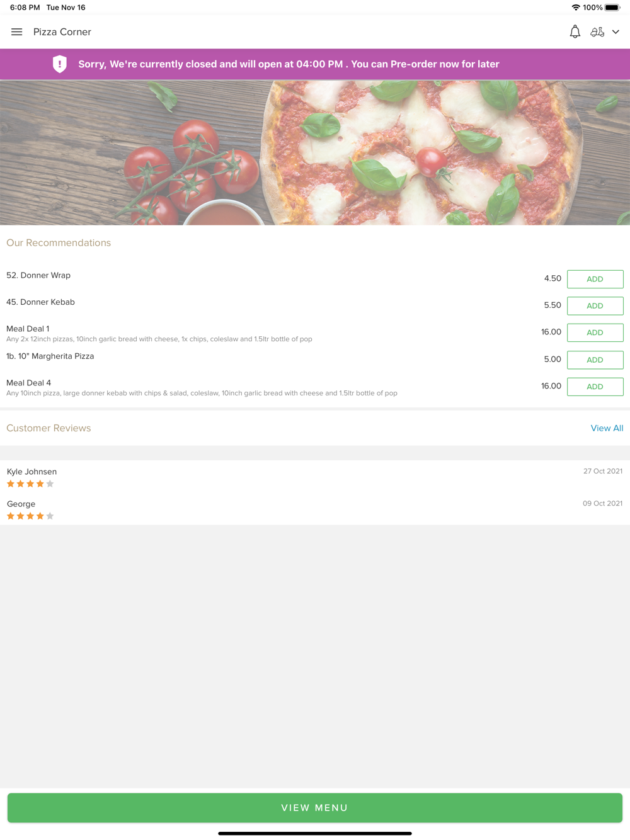Add 52. Donner Wrap to order
This screenshot has height=840, width=630.
click(595, 279)
